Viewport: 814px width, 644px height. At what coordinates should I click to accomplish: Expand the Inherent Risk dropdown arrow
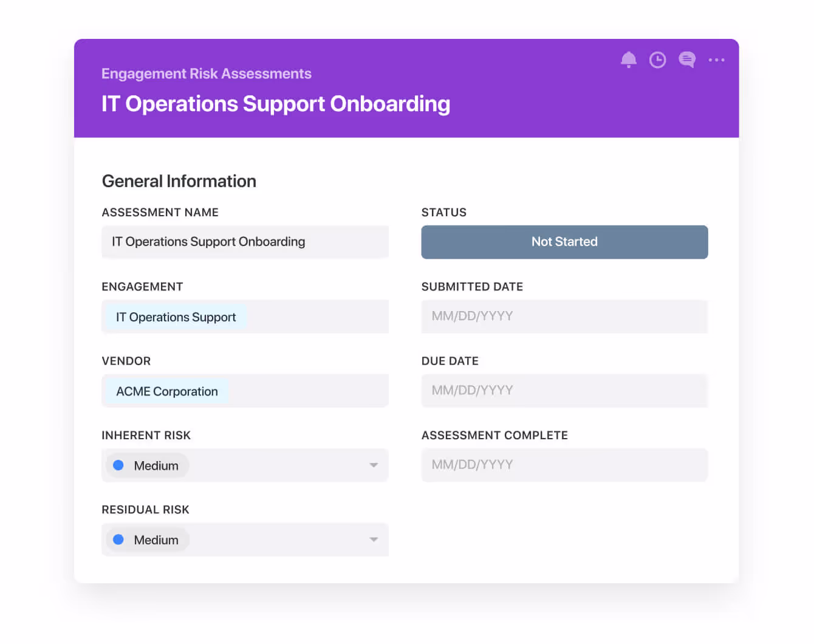pyautogui.click(x=374, y=465)
